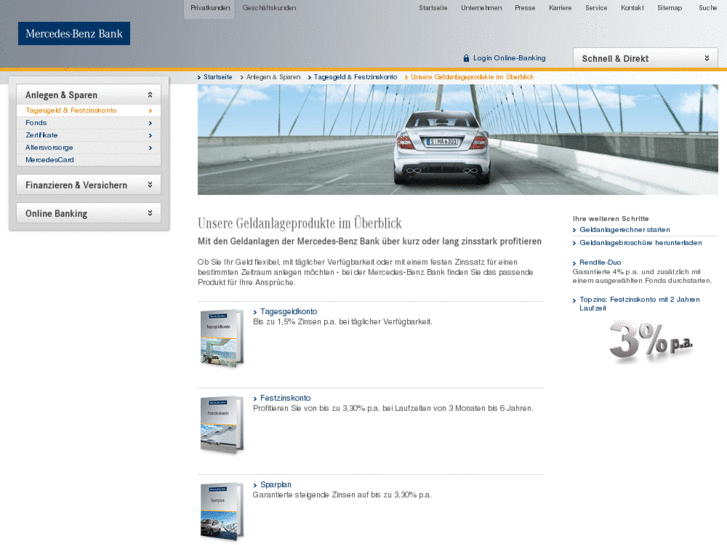Image resolution: width=727 pixels, height=545 pixels.
Task: Open Karriere in the top navigation
Action: pyautogui.click(x=560, y=8)
